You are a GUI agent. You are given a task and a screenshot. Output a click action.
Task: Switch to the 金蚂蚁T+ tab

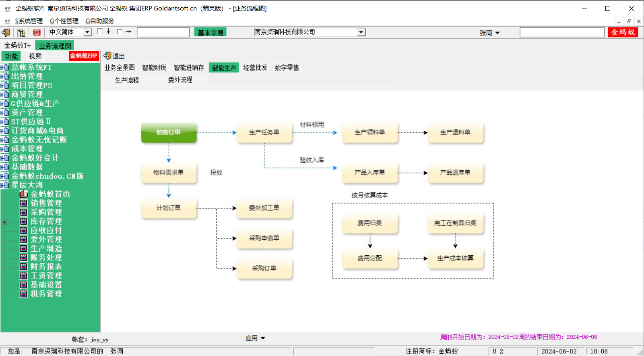click(17, 46)
